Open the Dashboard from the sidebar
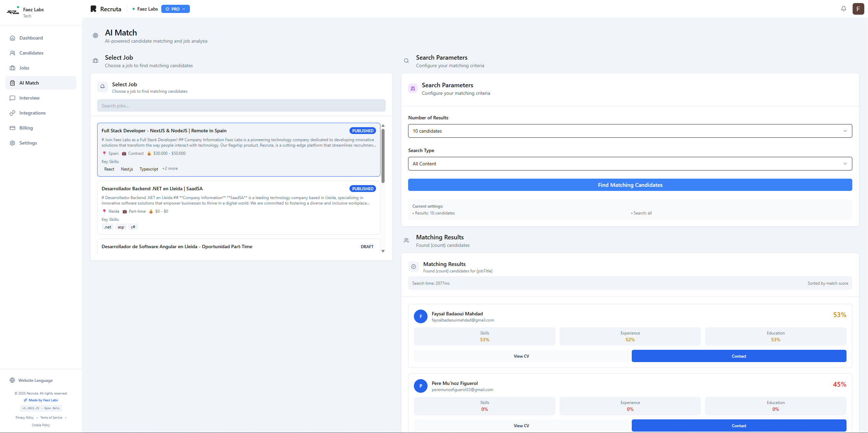The height and width of the screenshot is (433, 868). tap(31, 38)
